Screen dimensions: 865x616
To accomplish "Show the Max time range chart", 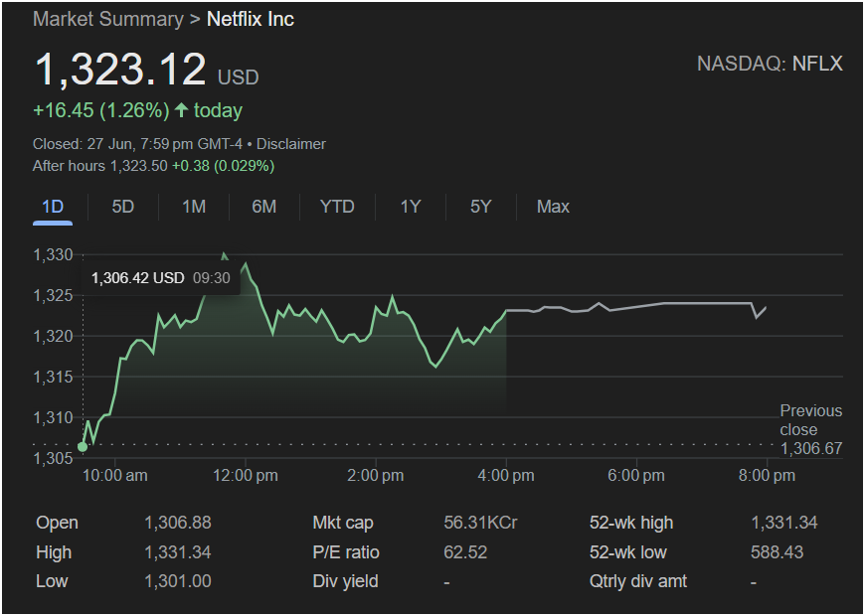I will 553,207.
